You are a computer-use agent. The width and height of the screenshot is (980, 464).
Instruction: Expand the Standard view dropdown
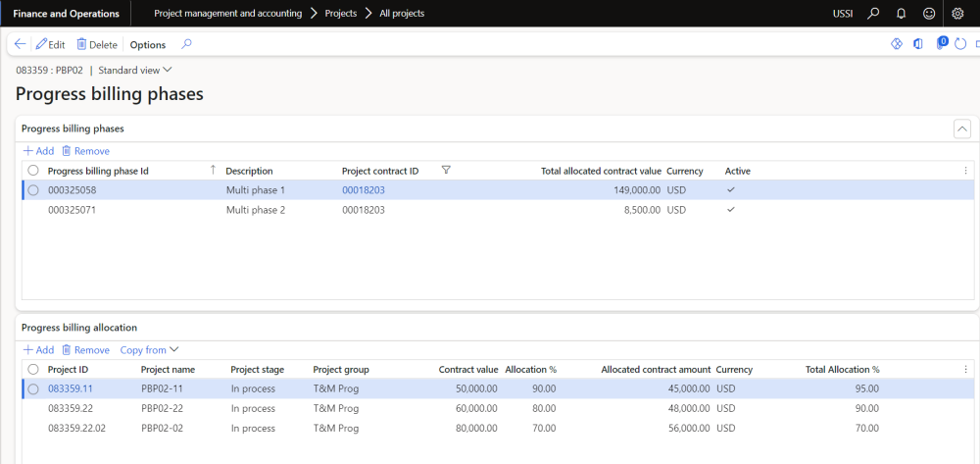135,71
